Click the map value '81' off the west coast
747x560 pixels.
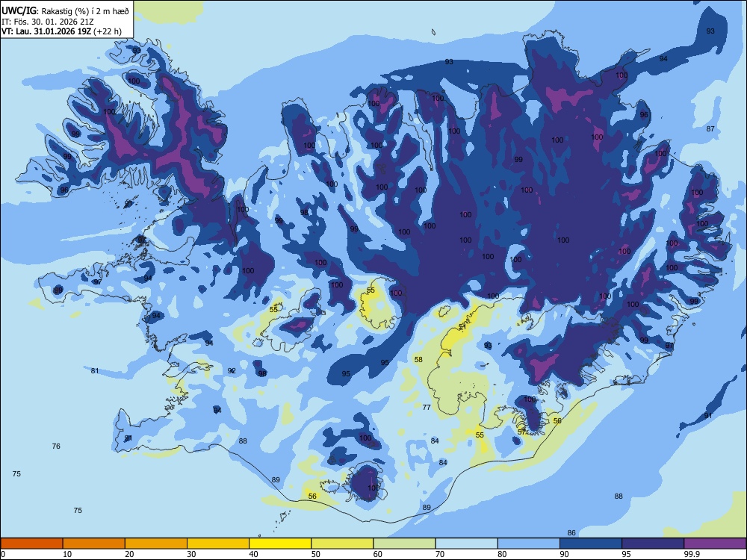point(95,370)
